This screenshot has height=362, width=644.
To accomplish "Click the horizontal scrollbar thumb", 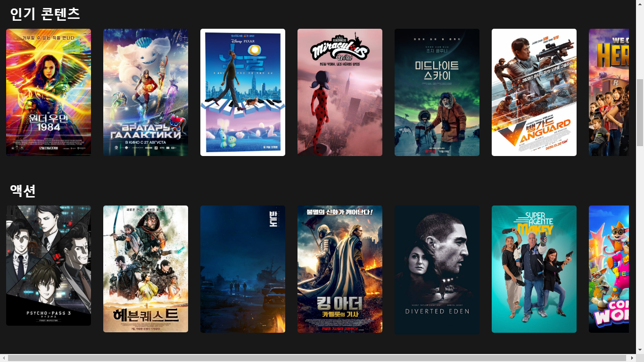I will [317, 358].
